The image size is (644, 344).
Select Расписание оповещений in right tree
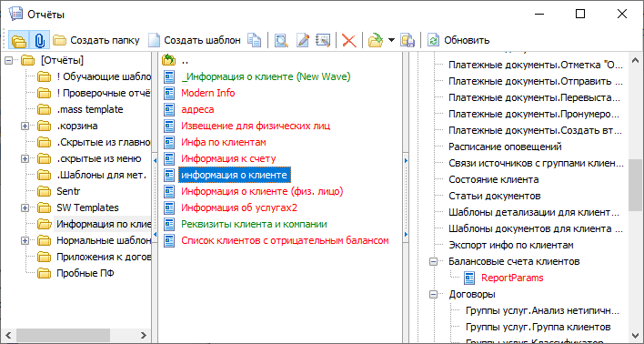coord(505,147)
